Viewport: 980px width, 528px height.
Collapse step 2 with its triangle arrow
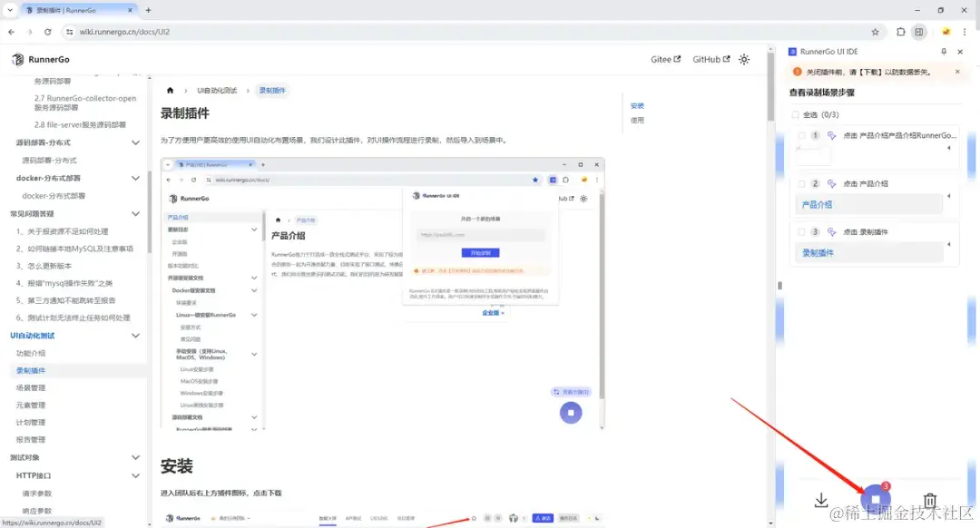[949, 196]
